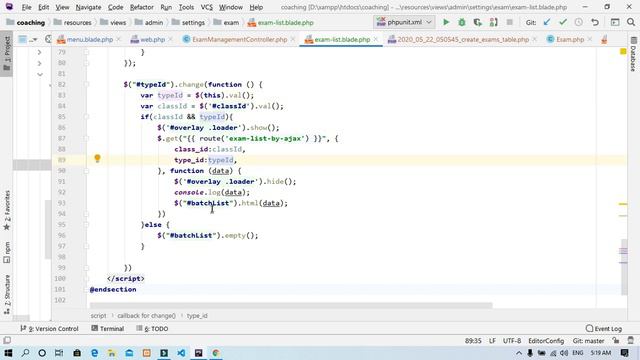Open the Windows Start menu
The image size is (640, 360).
[x=8, y=353]
